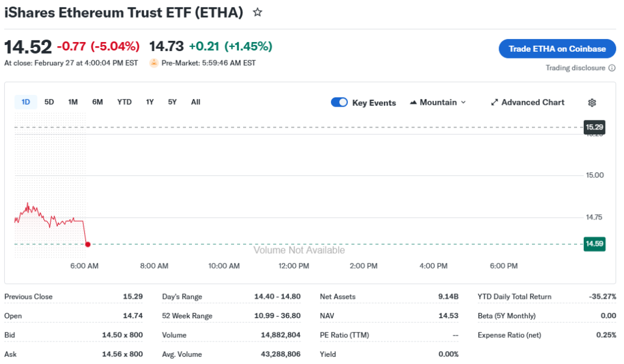624x364 pixels.
Task: Click the 15.29 previous close price label
Action: coord(594,127)
